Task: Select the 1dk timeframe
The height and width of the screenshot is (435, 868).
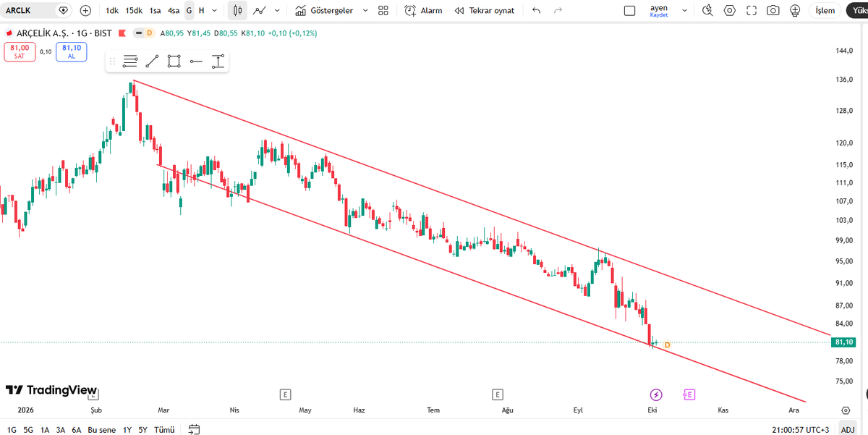Action: [111, 11]
